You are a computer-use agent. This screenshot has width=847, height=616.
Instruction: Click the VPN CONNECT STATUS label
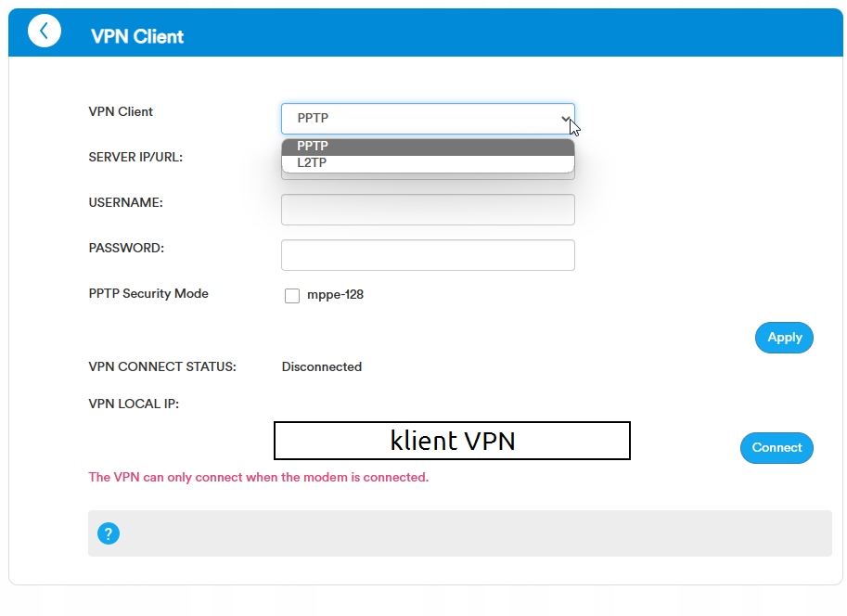[162, 366]
